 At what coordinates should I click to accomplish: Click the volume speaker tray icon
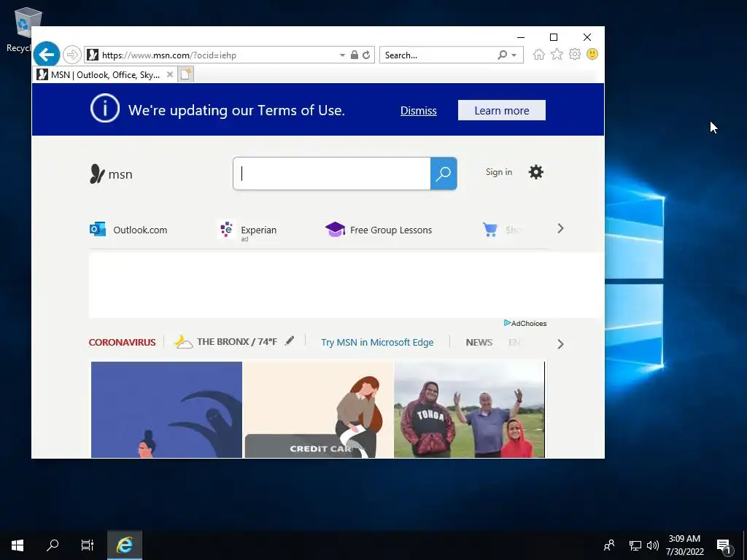pos(653,545)
